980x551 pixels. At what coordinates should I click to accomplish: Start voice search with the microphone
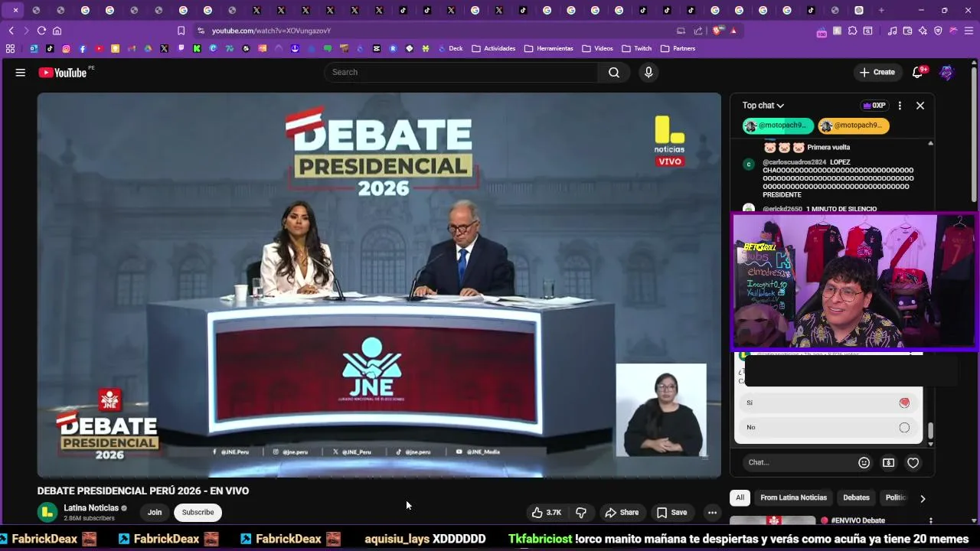[648, 72]
